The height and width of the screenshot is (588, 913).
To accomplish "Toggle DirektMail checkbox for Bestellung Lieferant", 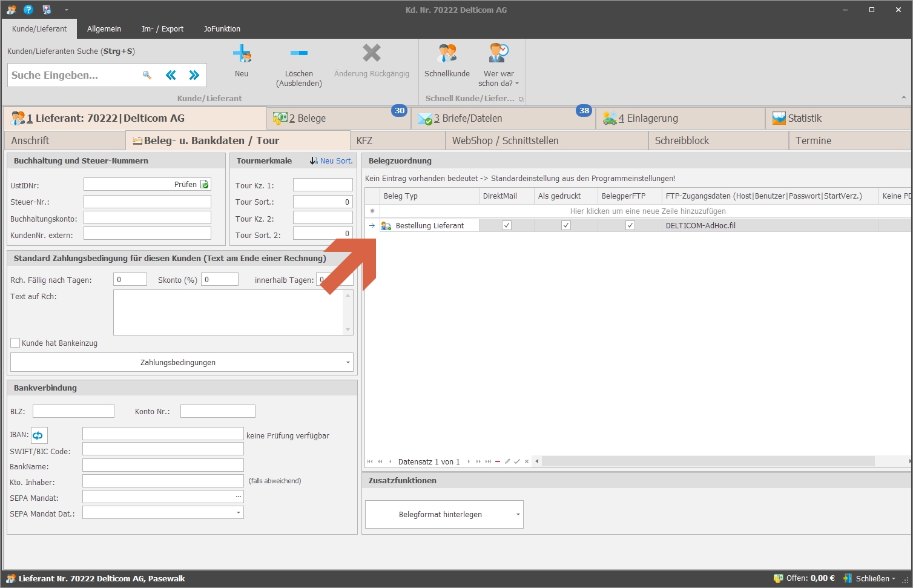I will tap(507, 225).
